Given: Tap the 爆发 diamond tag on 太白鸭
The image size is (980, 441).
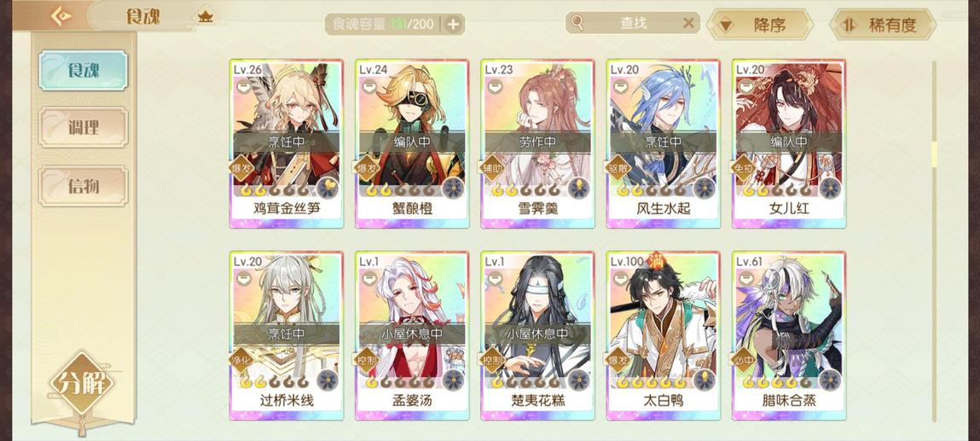Looking at the screenshot, I should tap(615, 361).
